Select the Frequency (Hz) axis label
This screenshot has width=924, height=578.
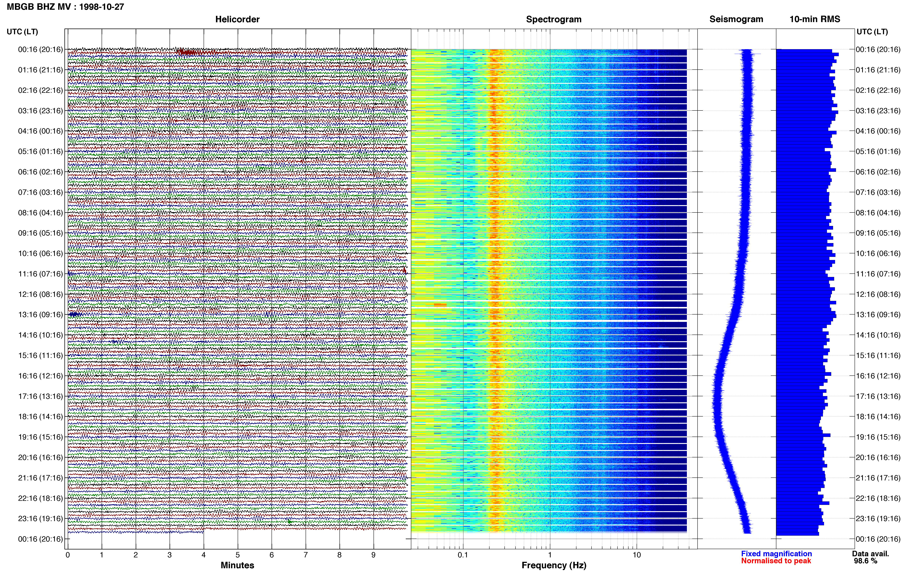pyautogui.click(x=554, y=565)
